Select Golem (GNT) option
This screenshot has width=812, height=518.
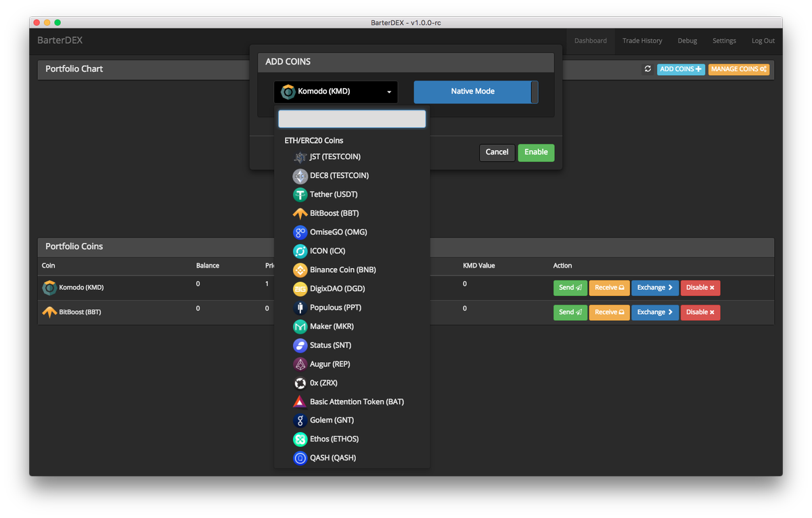[352, 420]
